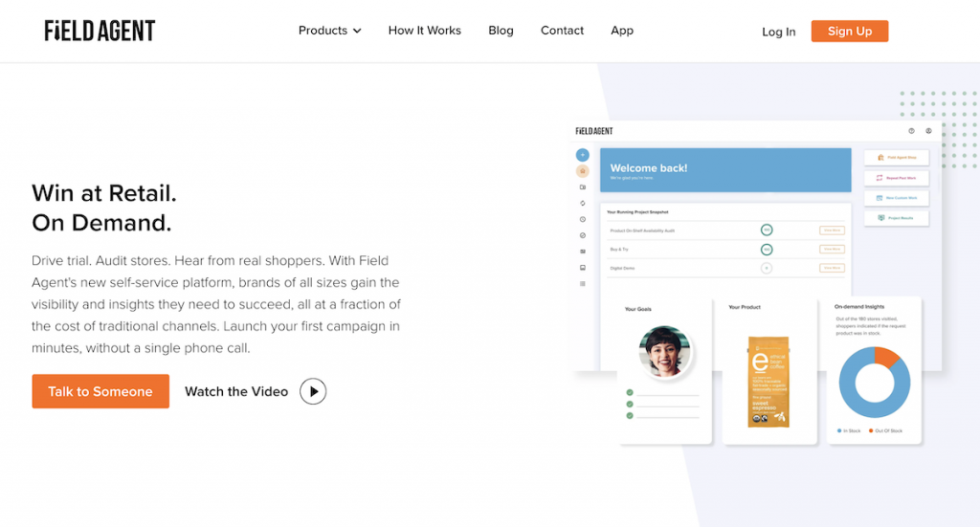Click the Field Agent logo inside dashboard preview
Viewport: 980px width, 527px height.
[x=593, y=131]
